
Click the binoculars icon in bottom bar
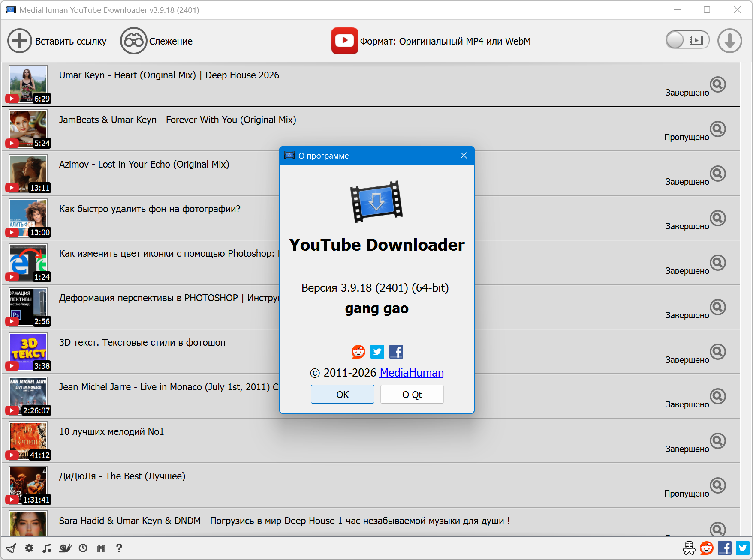point(101,548)
